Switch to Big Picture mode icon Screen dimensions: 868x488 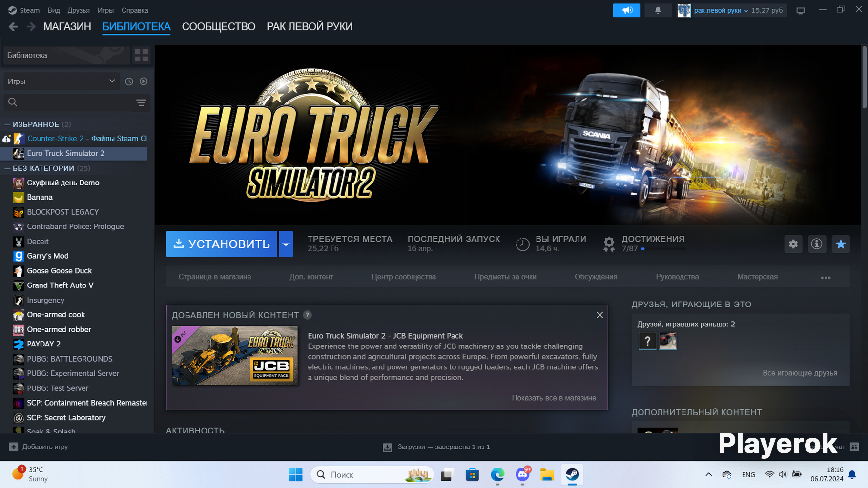(800, 10)
